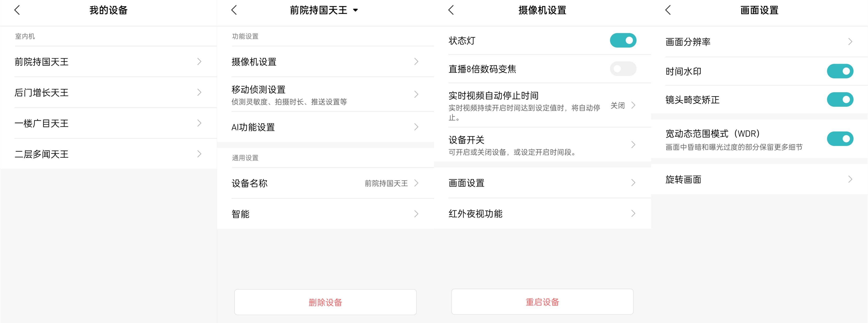The height and width of the screenshot is (323, 868).
Task: Click chevron on 一楼广目天王 row
Action: tap(199, 123)
